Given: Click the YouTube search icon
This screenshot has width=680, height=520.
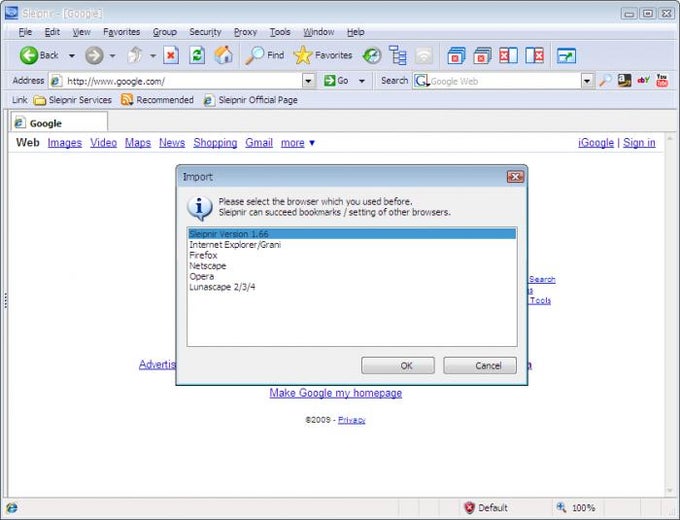Looking at the screenshot, I should click(x=662, y=81).
